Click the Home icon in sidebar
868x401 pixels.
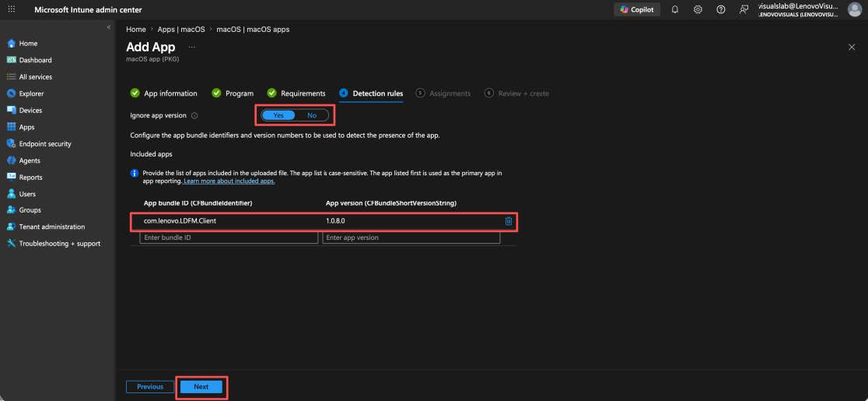coord(11,43)
